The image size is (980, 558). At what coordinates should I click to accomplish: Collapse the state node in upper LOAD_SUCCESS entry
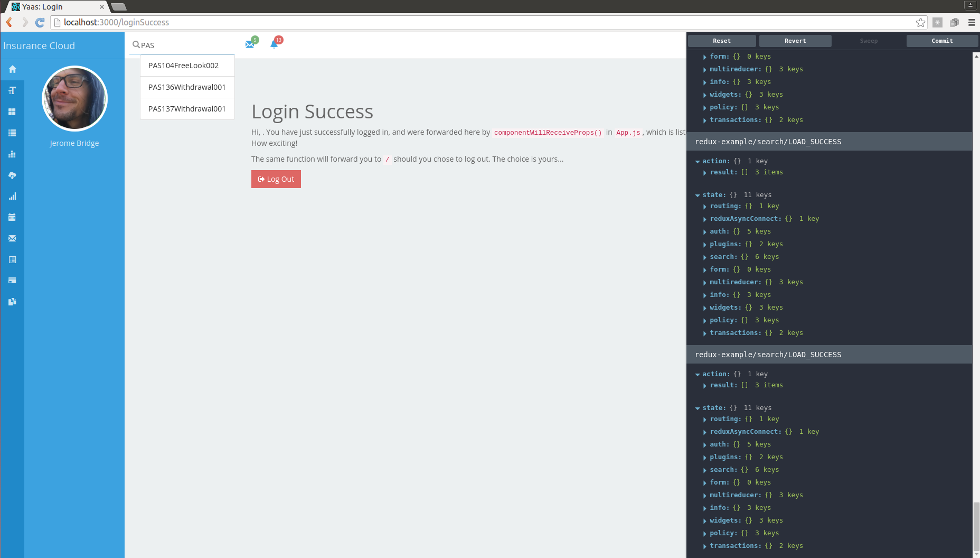[698, 196]
